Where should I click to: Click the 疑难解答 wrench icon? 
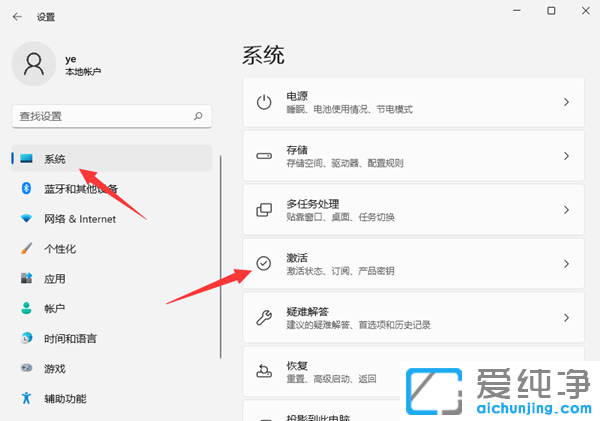264,318
